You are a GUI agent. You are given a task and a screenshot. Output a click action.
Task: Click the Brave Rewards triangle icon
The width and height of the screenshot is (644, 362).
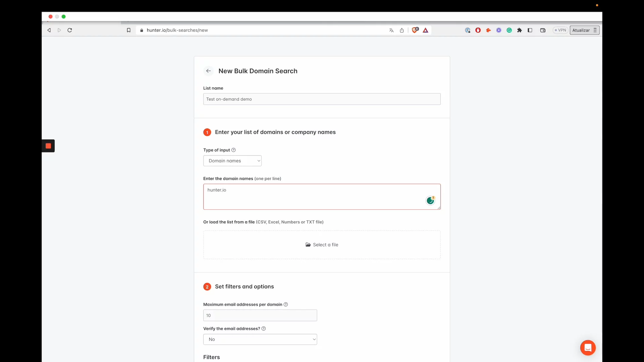pyautogui.click(x=425, y=30)
